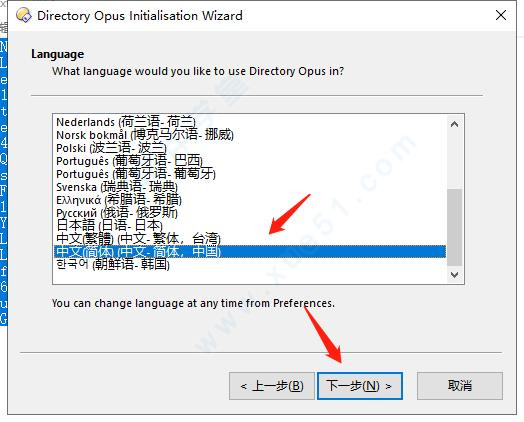Click the Directory Opus wizard title icon
The width and height of the screenshot is (524, 422).
point(24,15)
